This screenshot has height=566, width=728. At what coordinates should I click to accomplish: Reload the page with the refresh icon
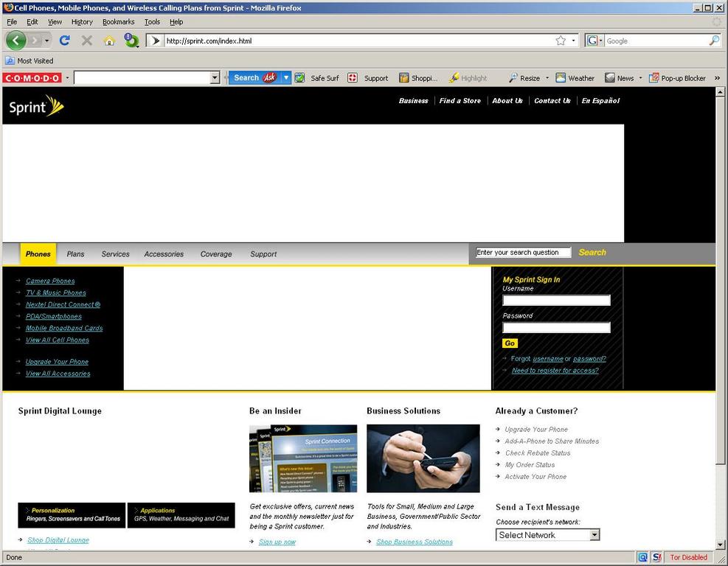pos(65,41)
